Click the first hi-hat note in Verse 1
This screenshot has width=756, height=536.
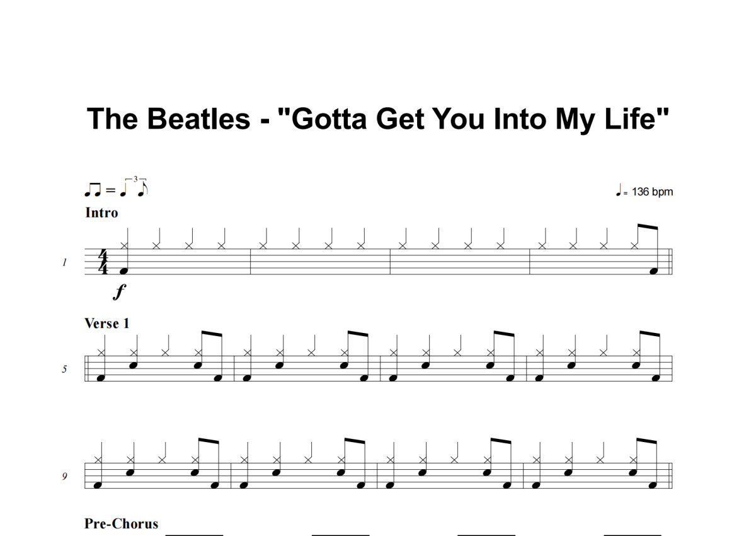tap(101, 352)
